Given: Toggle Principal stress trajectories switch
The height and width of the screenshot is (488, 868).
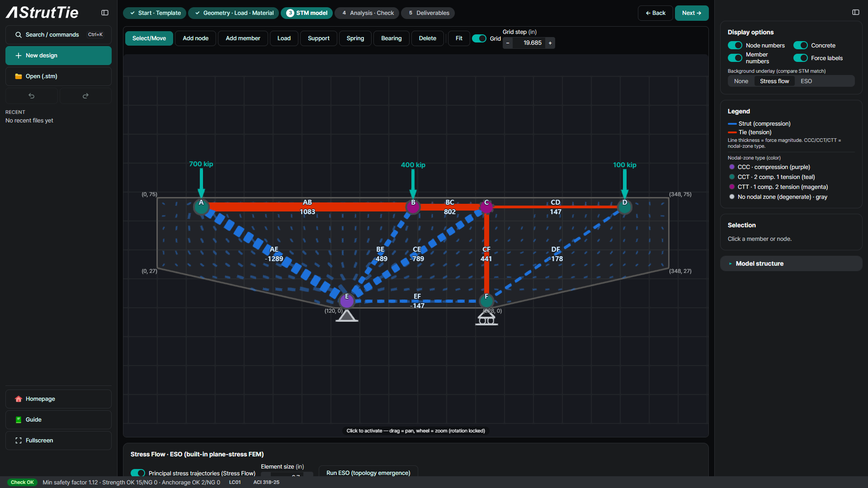Looking at the screenshot, I should 138,473.
